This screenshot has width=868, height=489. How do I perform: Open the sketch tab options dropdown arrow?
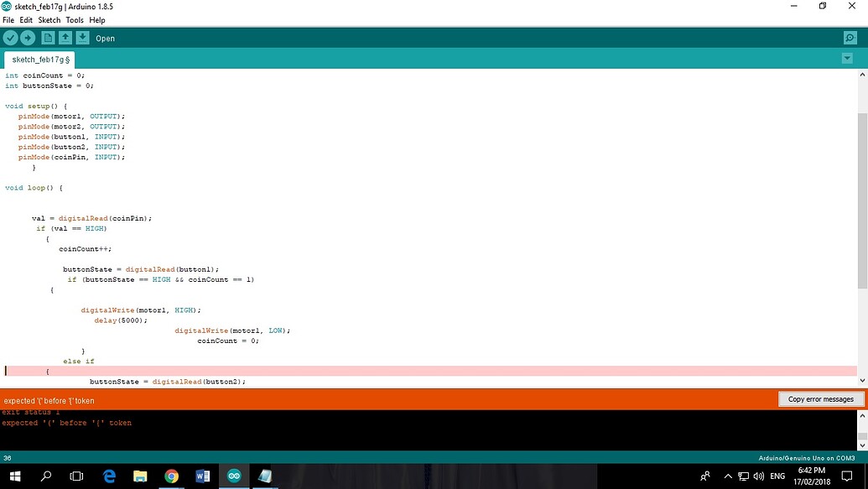click(848, 58)
